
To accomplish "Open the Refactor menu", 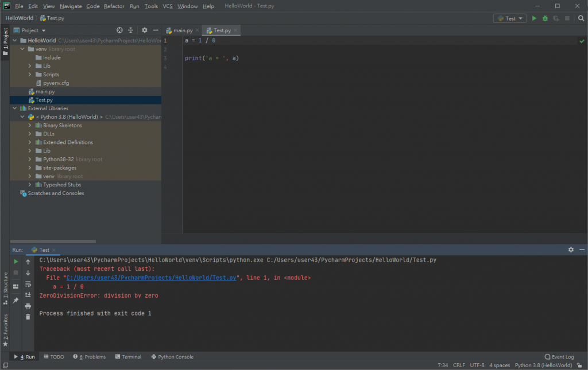I will 114,6.
